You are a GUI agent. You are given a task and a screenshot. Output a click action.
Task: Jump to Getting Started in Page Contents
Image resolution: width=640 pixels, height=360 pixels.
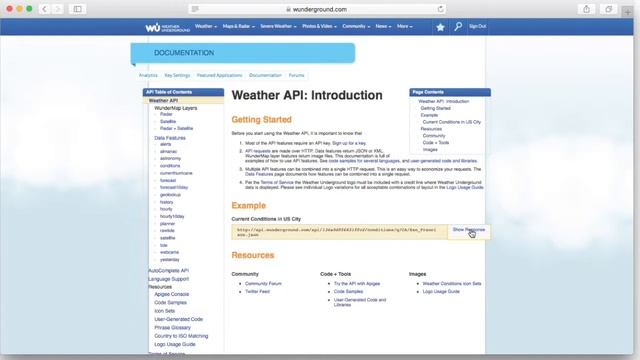[436, 108]
